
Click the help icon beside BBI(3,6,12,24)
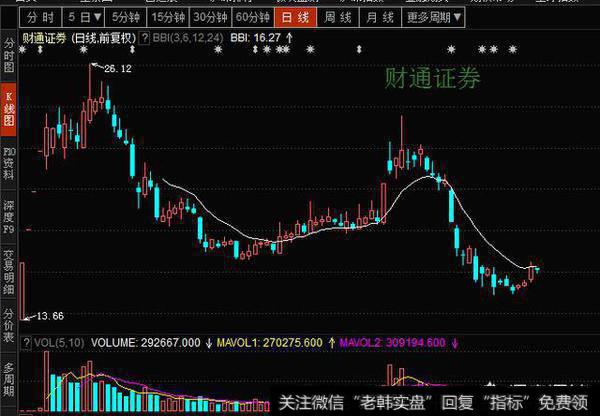coord(145,38)
